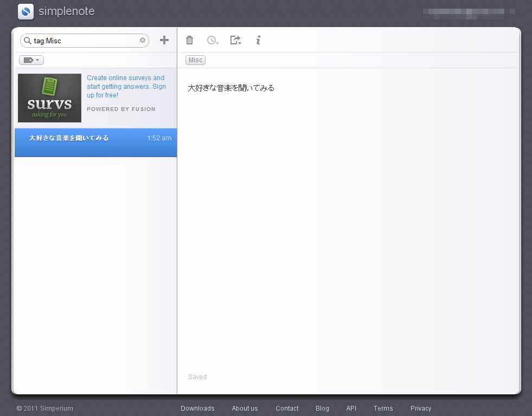Clear the search field with the x icon
This screenshot has height=416, width=532.
(x=143, y=40)
